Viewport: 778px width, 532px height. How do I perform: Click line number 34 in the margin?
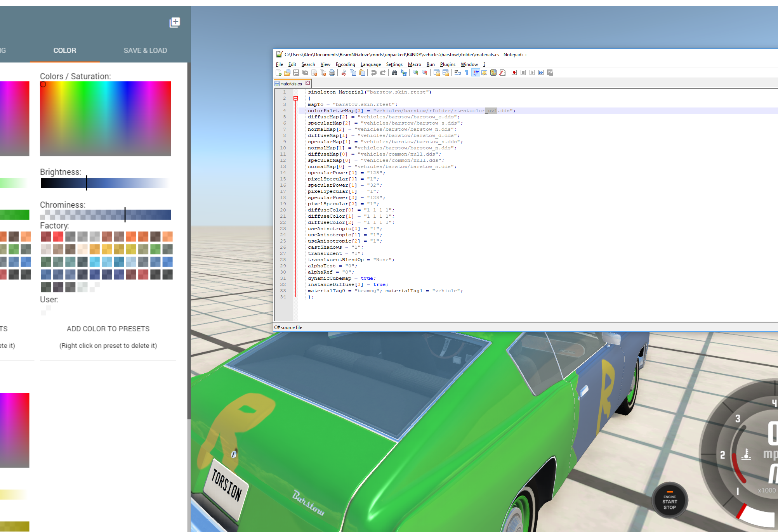tap(283, 297)
